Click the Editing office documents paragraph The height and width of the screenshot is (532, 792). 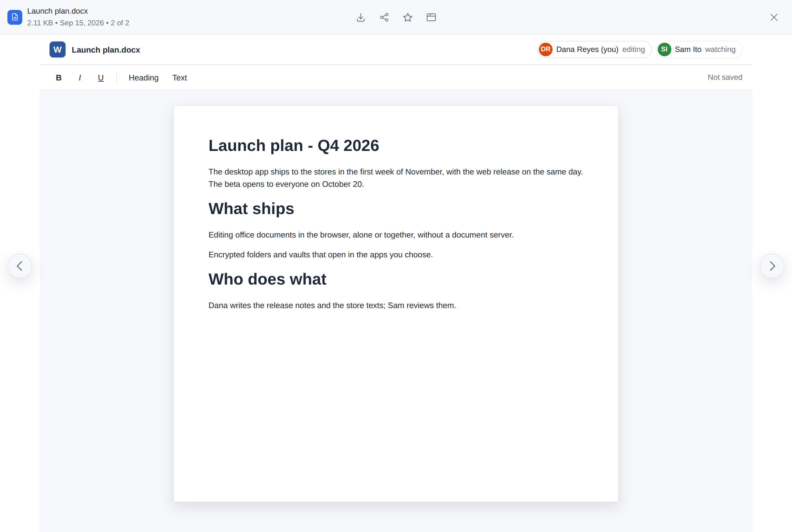(361, 235)
